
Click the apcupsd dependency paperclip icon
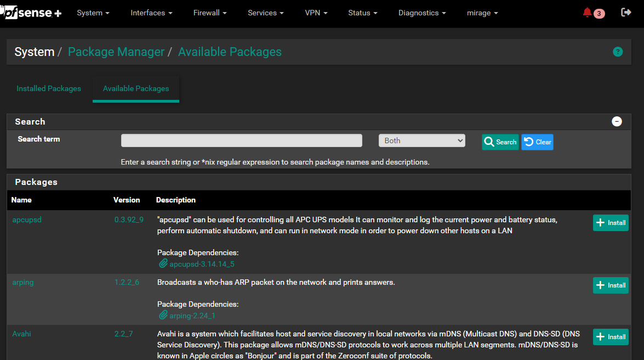(x=163, y=264)
